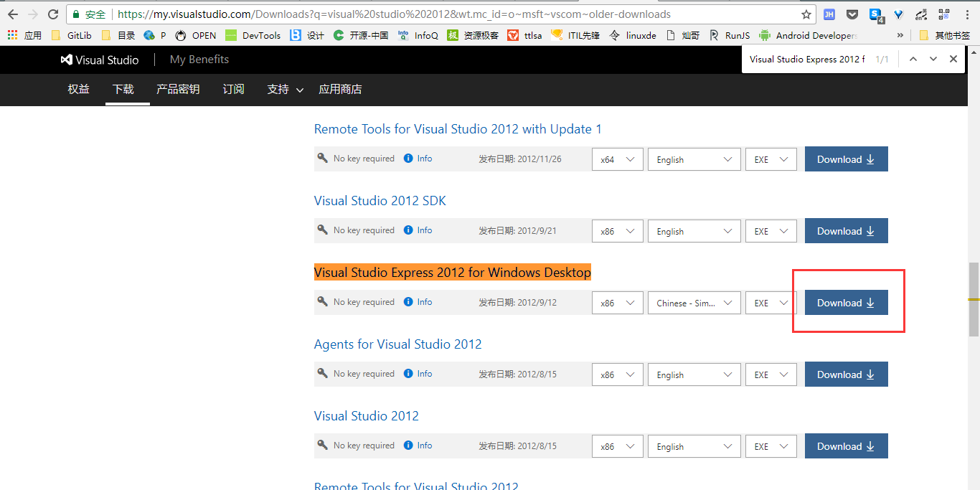Screen dimensions: 980x490
Task: Open the language dropdown for Remote Tools Update 1
Action: 694,159
